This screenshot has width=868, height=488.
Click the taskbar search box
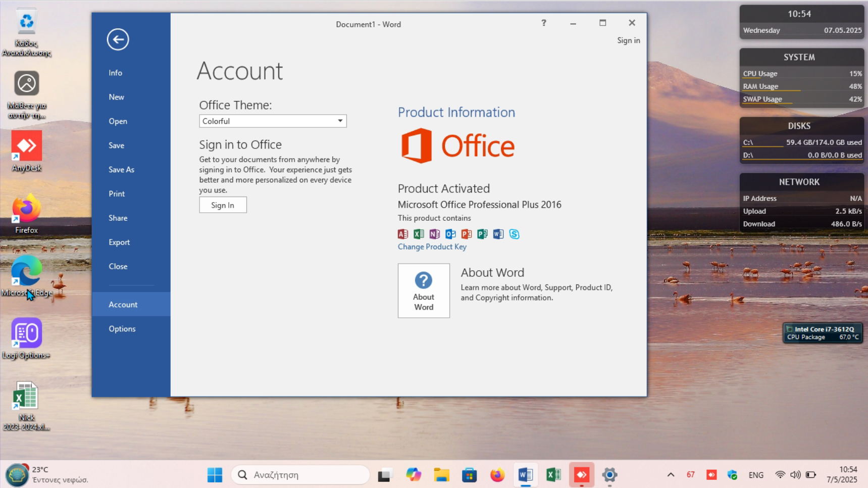pos(300,475)
